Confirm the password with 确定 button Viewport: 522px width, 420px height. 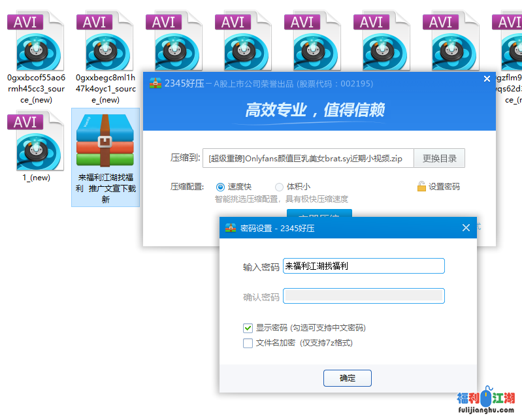347,378
